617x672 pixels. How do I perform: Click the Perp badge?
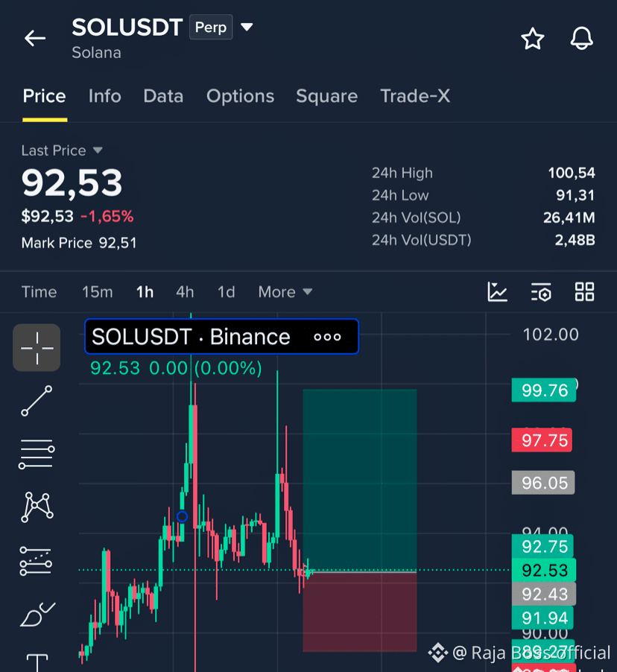tap(211, 27)
